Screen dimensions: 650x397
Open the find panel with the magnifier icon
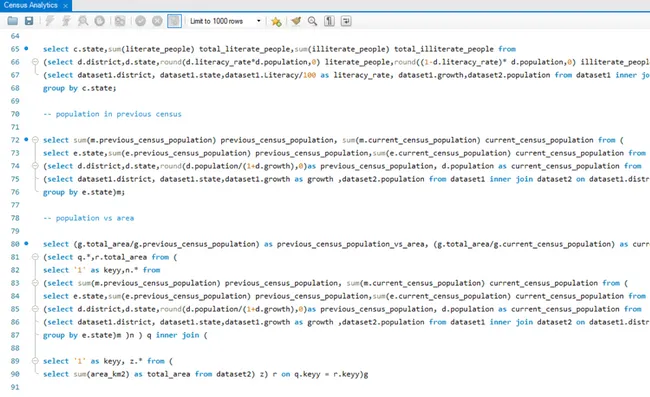click(x=312, y=21)
